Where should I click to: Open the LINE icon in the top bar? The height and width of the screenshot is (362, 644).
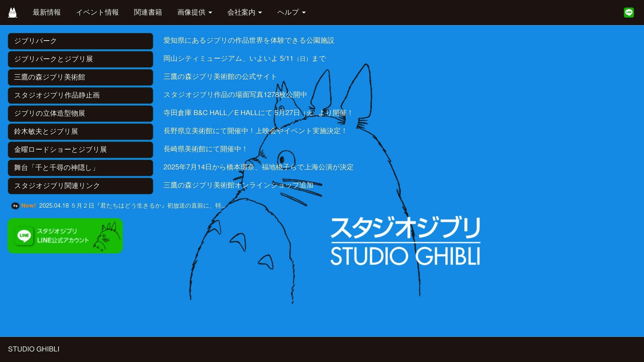pos(629,13)
